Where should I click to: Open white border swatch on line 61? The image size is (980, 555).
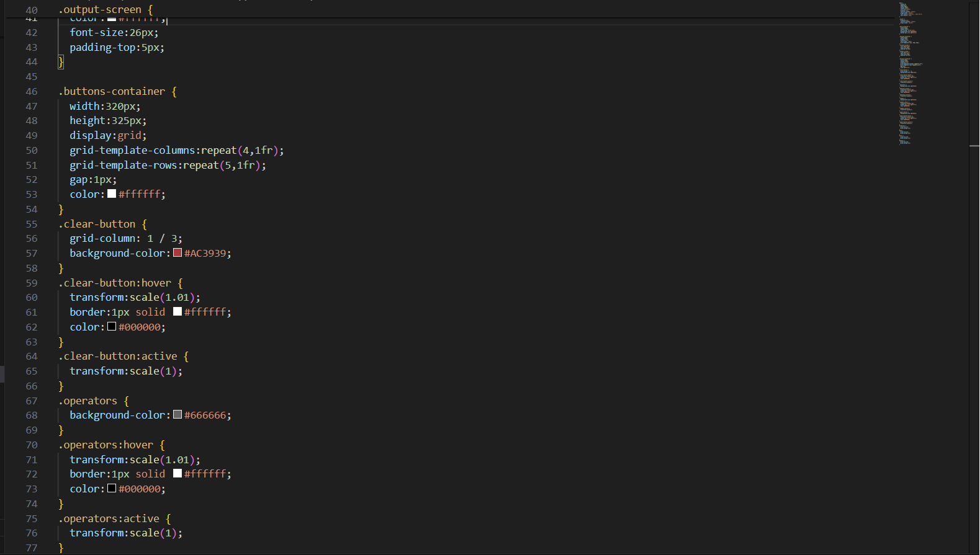tap(178, 312)
